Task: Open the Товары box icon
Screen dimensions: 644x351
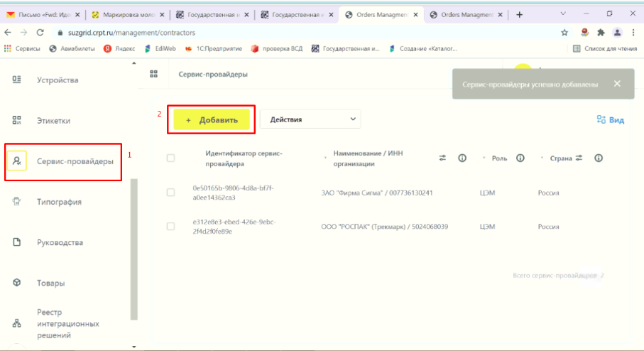Action: click(16, 282)
